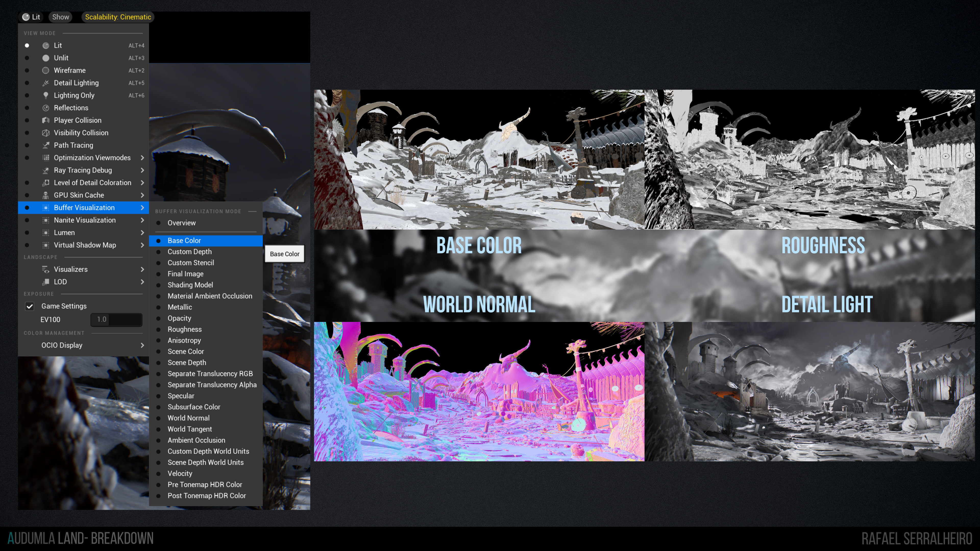Expand the GPU Skin Cache submenu arrow
Viewport: 980px width, 551px height.
click(x=142, y=195)
